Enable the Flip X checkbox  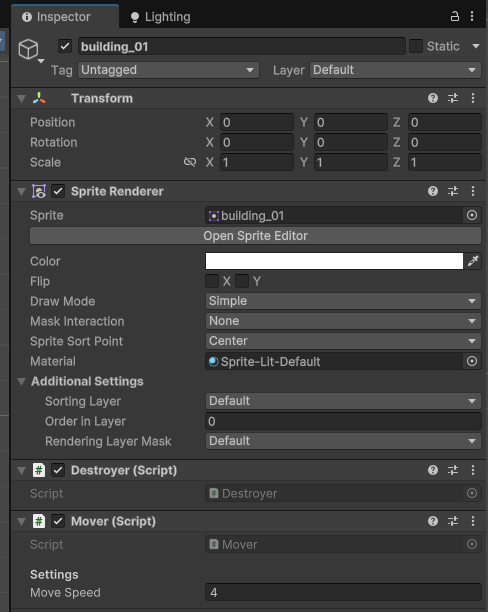tap(212, 281)
